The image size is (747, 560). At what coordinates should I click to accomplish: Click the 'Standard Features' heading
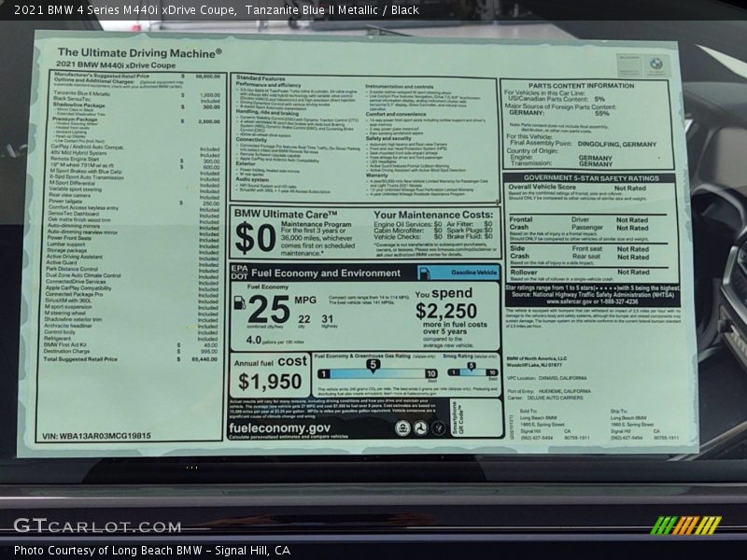click(x=261, y=78)
